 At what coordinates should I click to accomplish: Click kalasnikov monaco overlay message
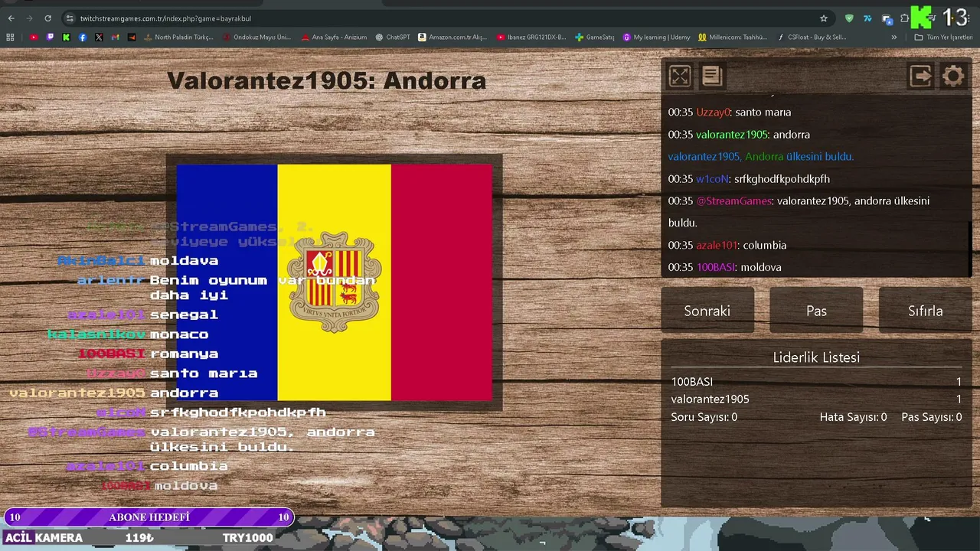click(x=128, y=334)
